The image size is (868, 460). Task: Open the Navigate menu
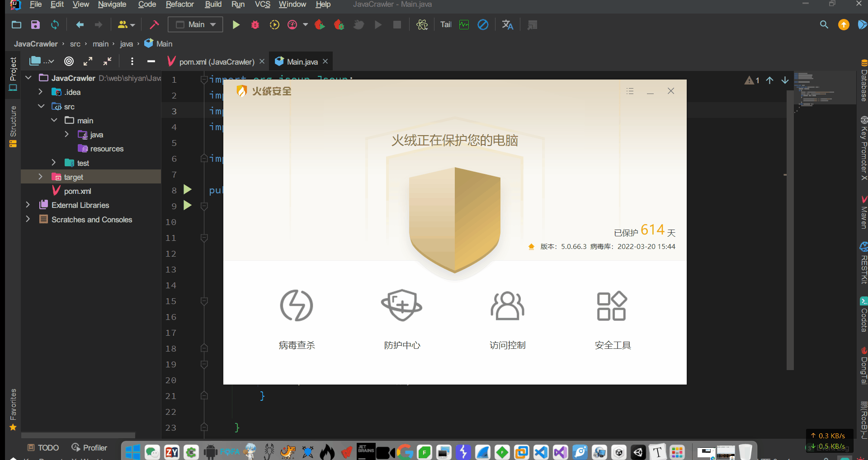click(112, 5)
